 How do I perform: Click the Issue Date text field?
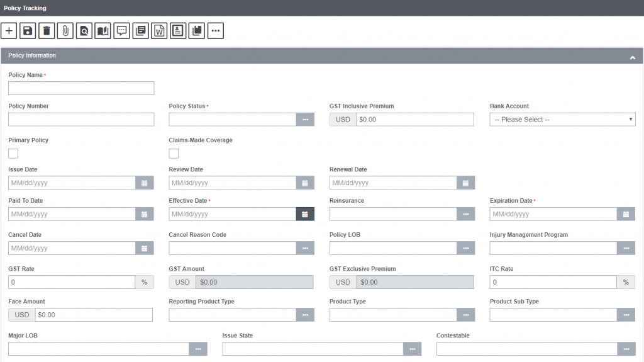pyautogui.click(x=72, y=183)
